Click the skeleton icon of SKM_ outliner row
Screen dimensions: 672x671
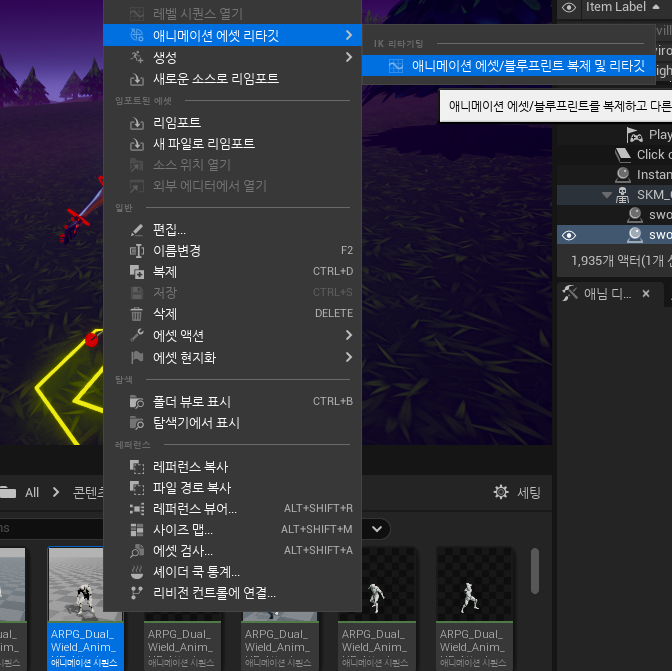[x=622, y=195]
